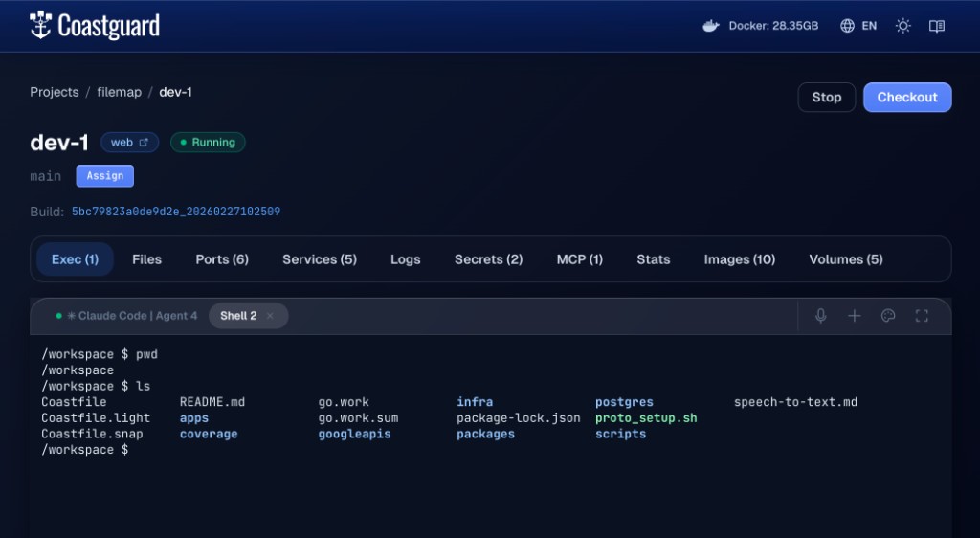Click googleapis directory in terminal listing
This screenshot has height=538, width=980.
coord(354,434)
